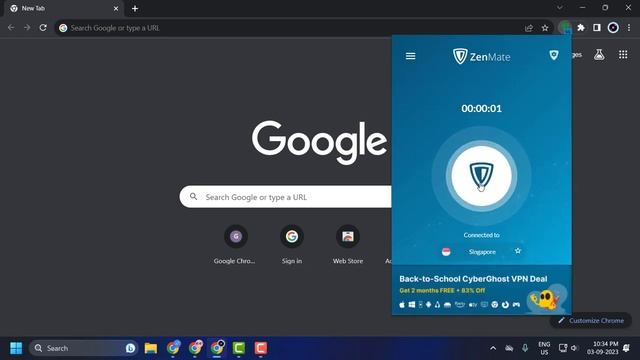Click the Google search box
The height and width of the screenshot is (360, 640).
coord(286,197)
